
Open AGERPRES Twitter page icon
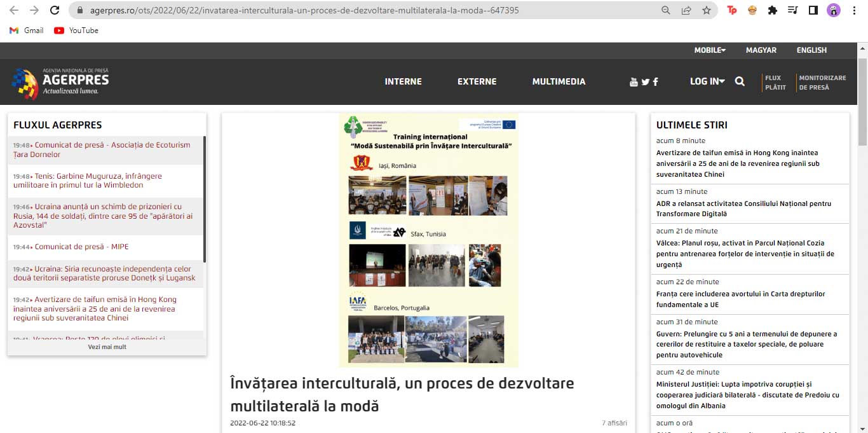coord(645,82)
